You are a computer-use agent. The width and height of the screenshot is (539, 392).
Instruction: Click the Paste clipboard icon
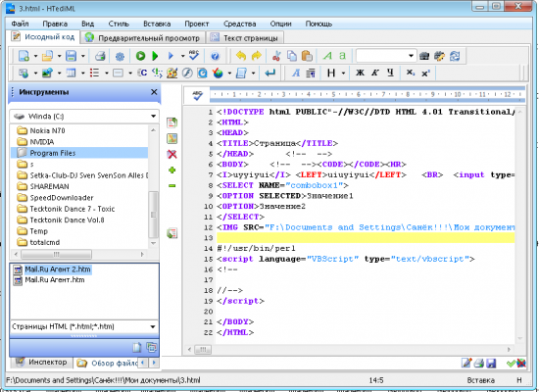pos(307,56)
